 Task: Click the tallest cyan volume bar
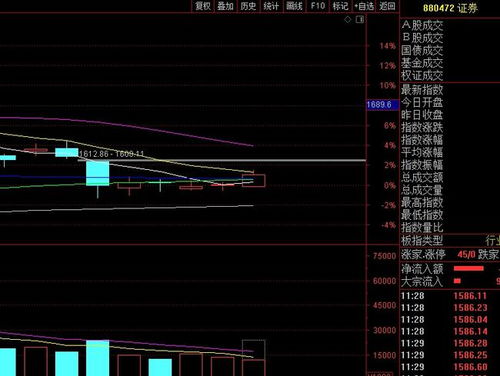tap(97, 358)
